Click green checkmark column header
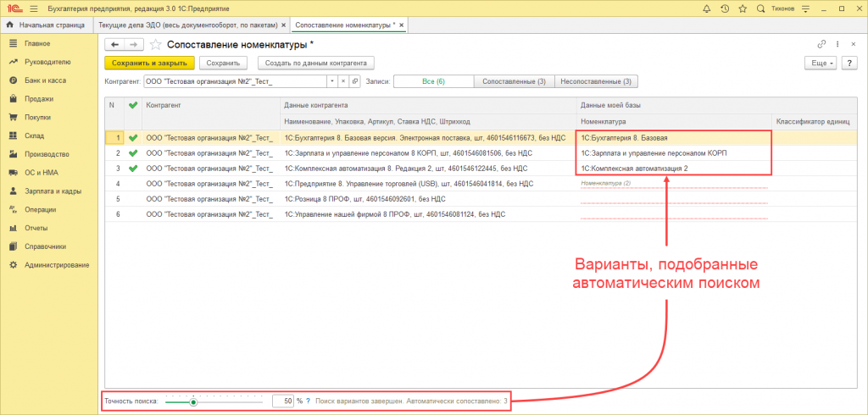The image size is (868, 415). point(133,113)
